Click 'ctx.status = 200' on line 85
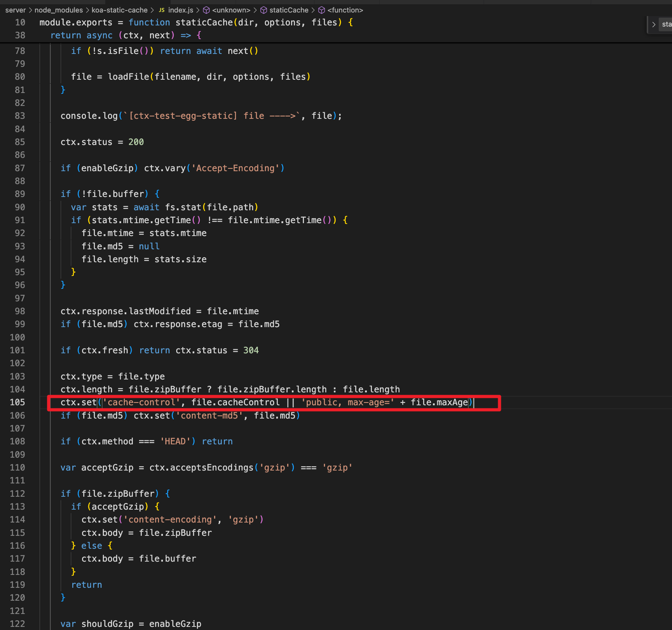 [102, 142]
